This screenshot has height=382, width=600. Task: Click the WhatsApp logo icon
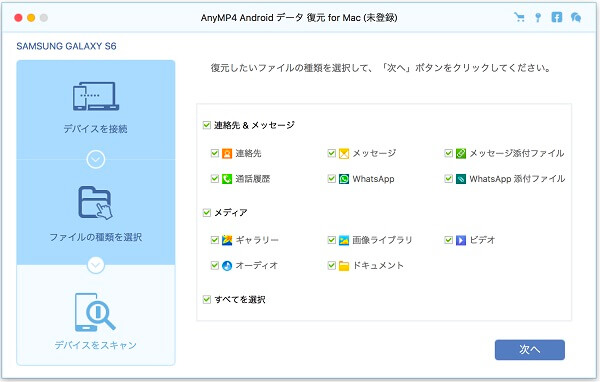click(x=344, y=179)
